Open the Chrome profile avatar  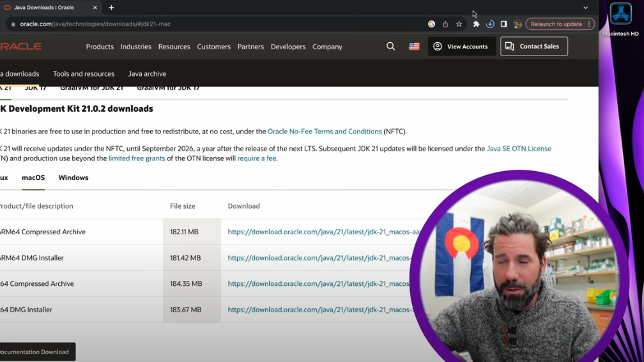click(x=517, y=24)
